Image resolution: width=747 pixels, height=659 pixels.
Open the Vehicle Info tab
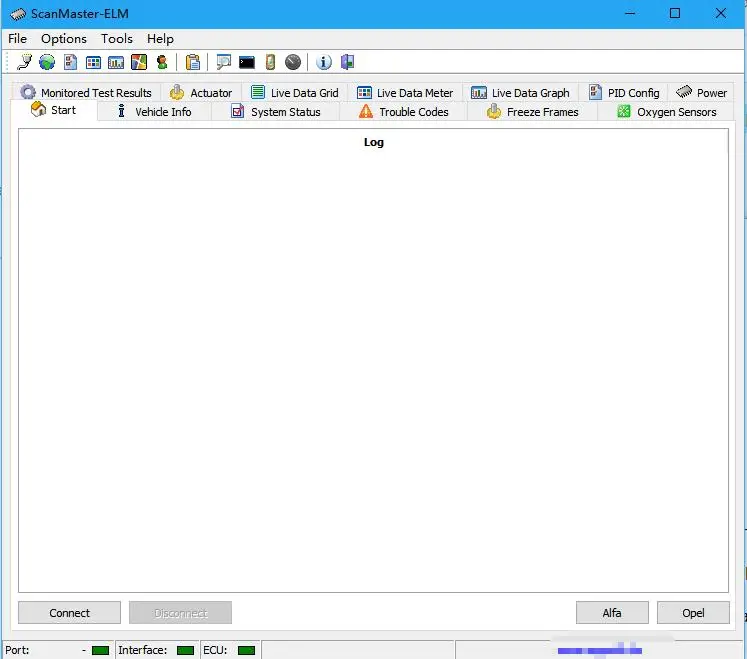coord(154,112)
